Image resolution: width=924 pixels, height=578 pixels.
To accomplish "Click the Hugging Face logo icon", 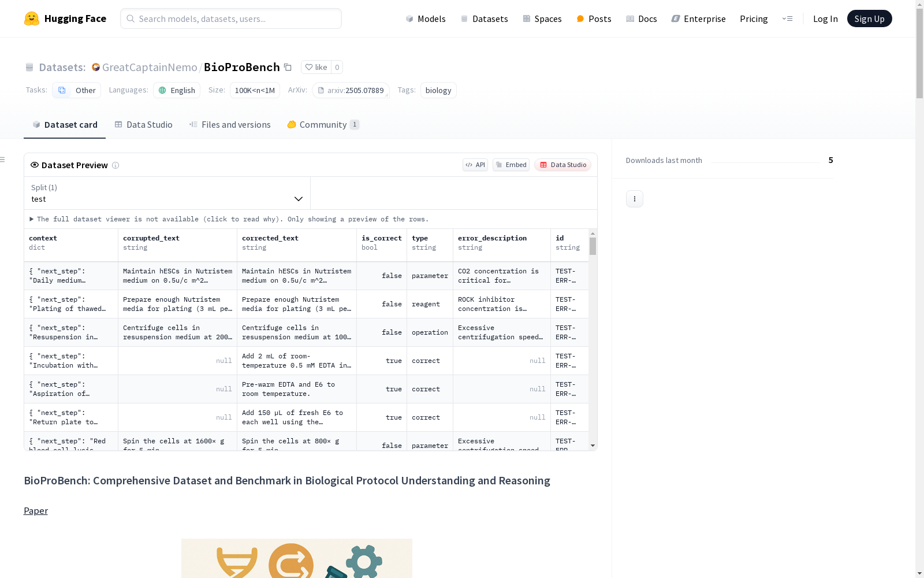I will coord(32,18).
